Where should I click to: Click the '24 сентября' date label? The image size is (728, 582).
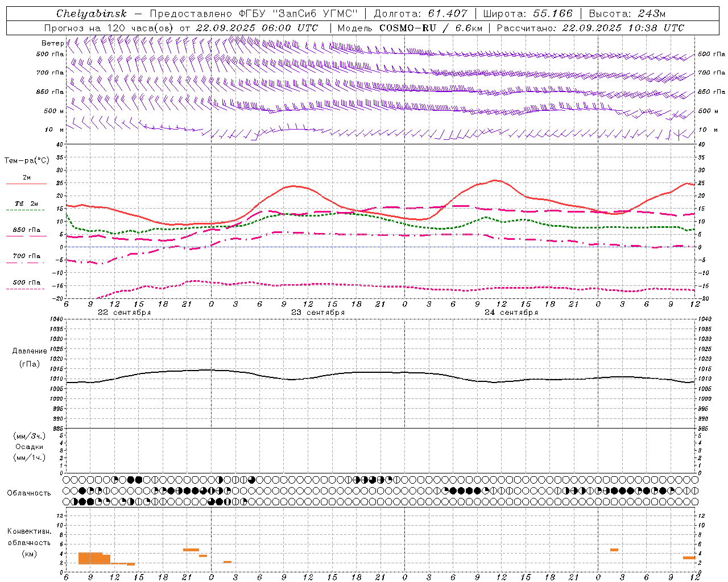[x=511, y=313]
